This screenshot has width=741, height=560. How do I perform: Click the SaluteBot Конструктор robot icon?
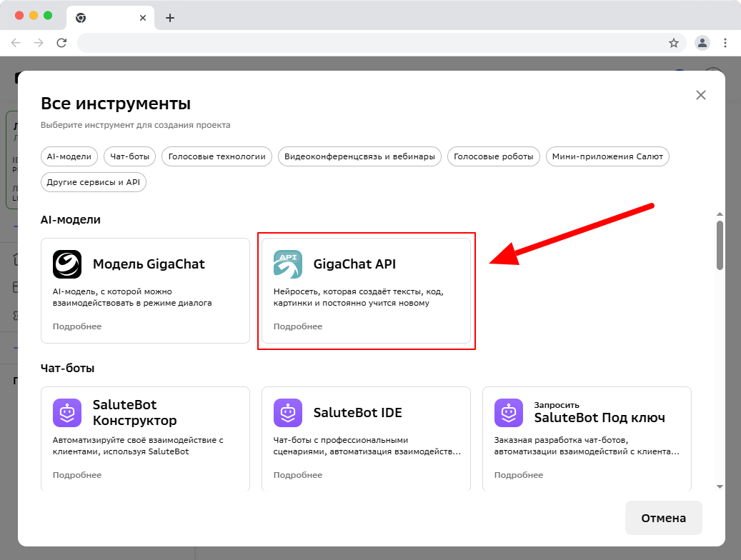point(67,413)
